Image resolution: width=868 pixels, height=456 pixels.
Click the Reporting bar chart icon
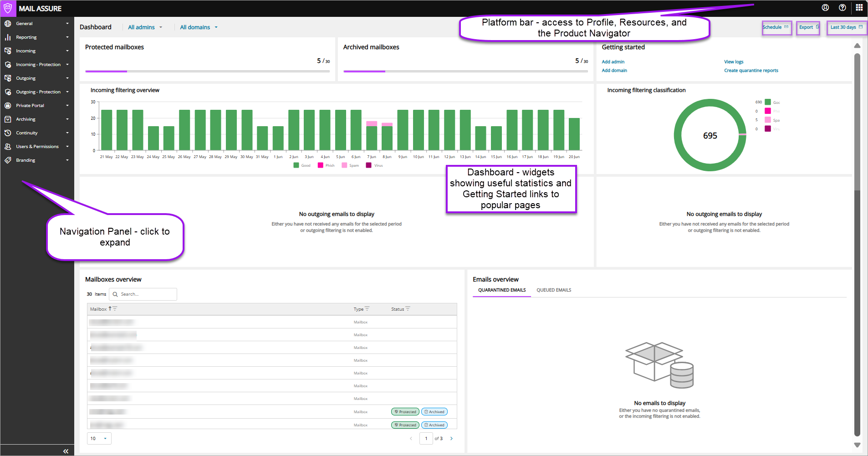8,37
